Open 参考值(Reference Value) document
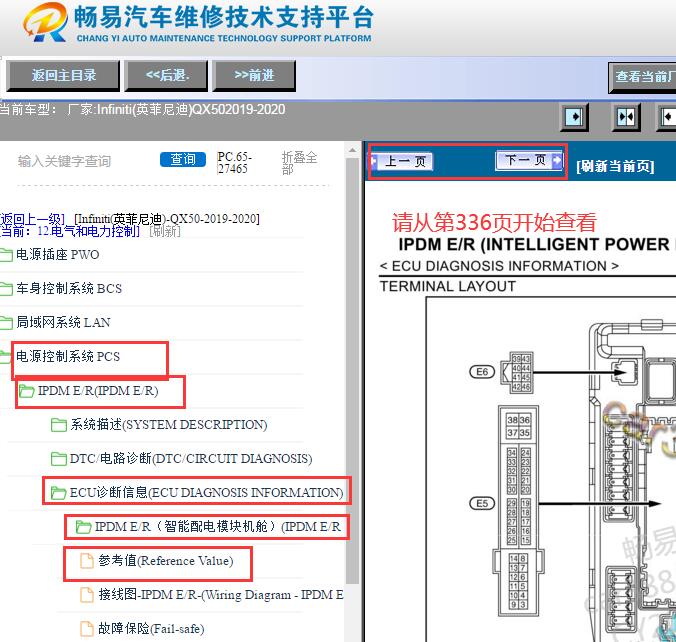Viewport: 676px width, 642px height. (166, 561)
